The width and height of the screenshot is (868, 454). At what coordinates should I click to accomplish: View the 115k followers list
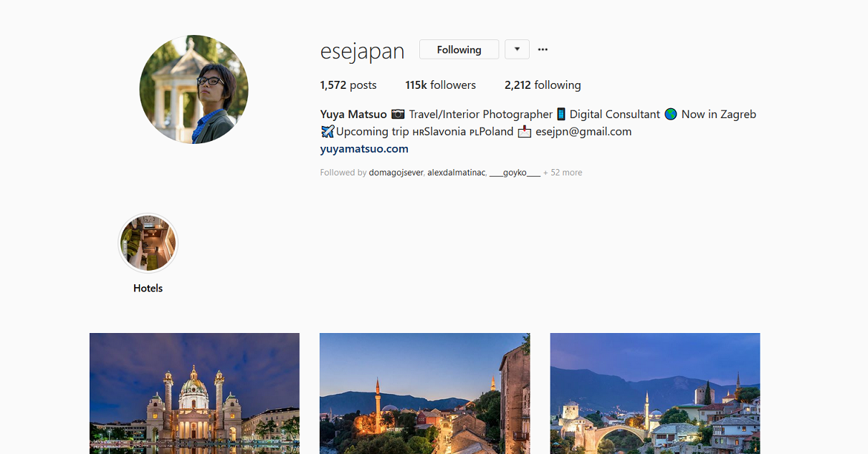point(440,84)
